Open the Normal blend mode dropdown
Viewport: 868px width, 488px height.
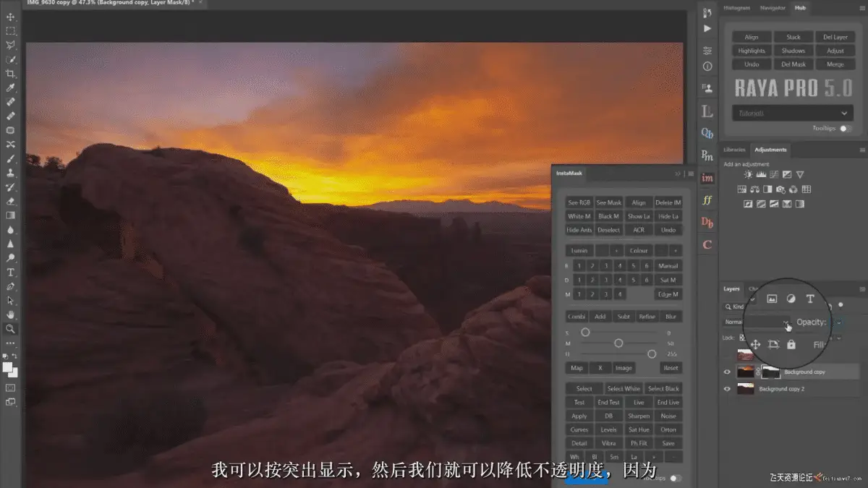[x=756, y=322]
